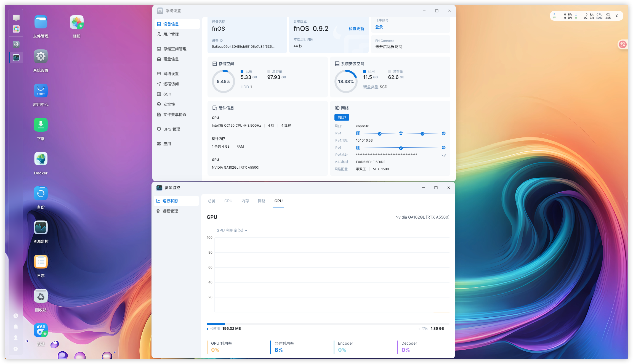Viewport: 633px width, 364px height.
Task: Open the 相册 photo album desktop icon
Action: 76,22
